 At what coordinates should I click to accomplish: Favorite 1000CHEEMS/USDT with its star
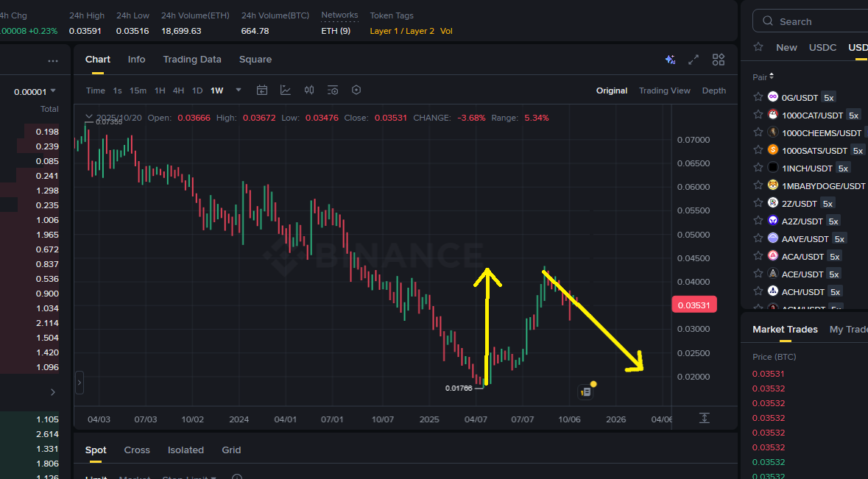click(758, 132)
